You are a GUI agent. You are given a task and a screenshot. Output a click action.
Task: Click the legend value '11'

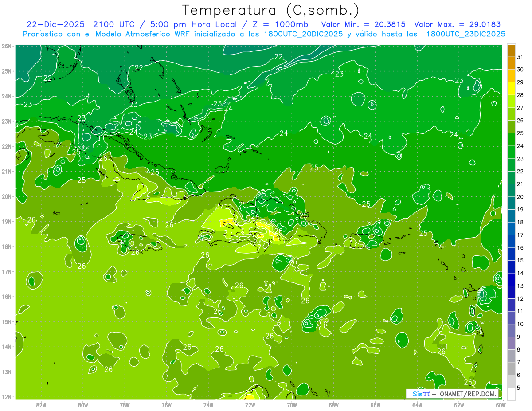tap(520, 312)
